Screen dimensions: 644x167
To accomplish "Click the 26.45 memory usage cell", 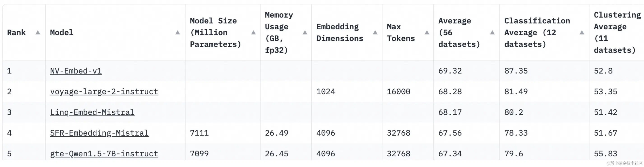I will [x=276, y=154].
